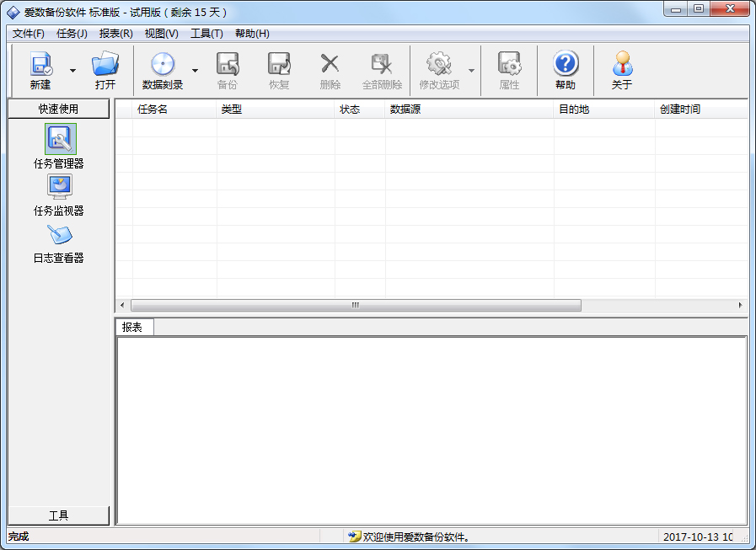Click the New (新建) task icon
Viewport: 756px width, 550px height.
tap(40, 65)
